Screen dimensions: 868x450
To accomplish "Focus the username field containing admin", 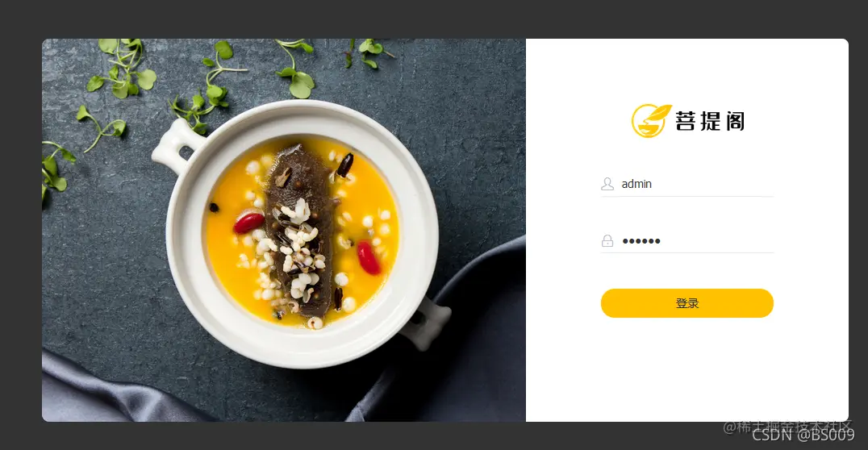I will pyautogui.click(x=687, y=184).
